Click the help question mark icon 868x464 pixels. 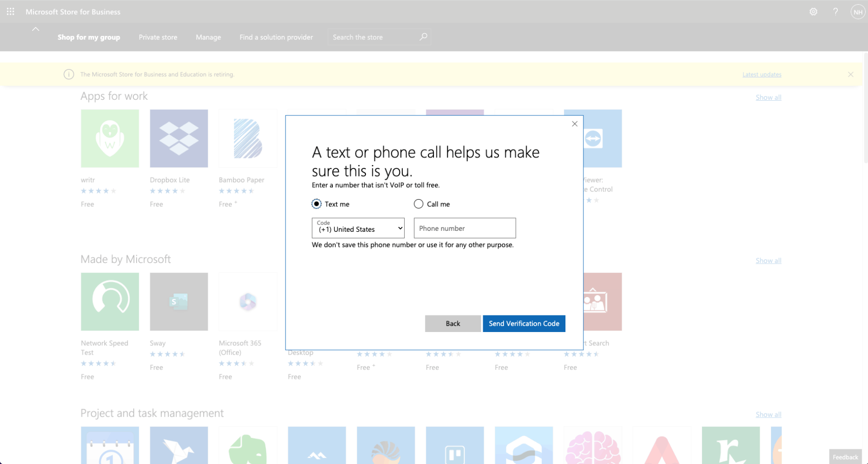click(835, 12)
